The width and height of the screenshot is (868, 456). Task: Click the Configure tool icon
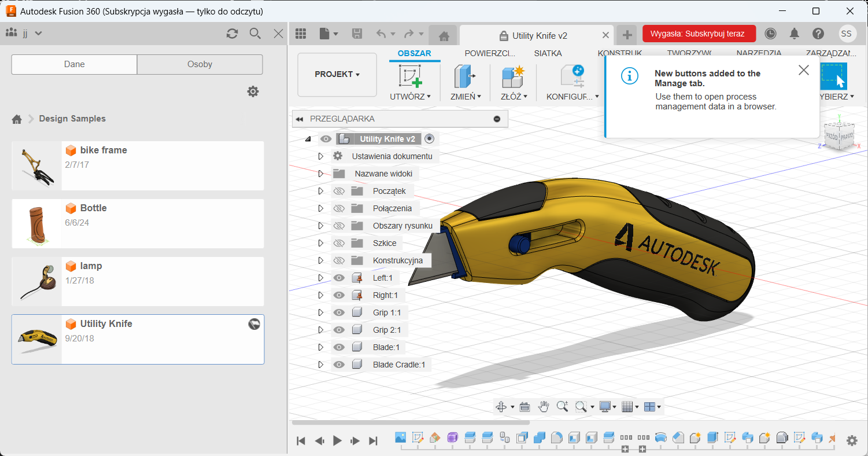click(573, 76)
